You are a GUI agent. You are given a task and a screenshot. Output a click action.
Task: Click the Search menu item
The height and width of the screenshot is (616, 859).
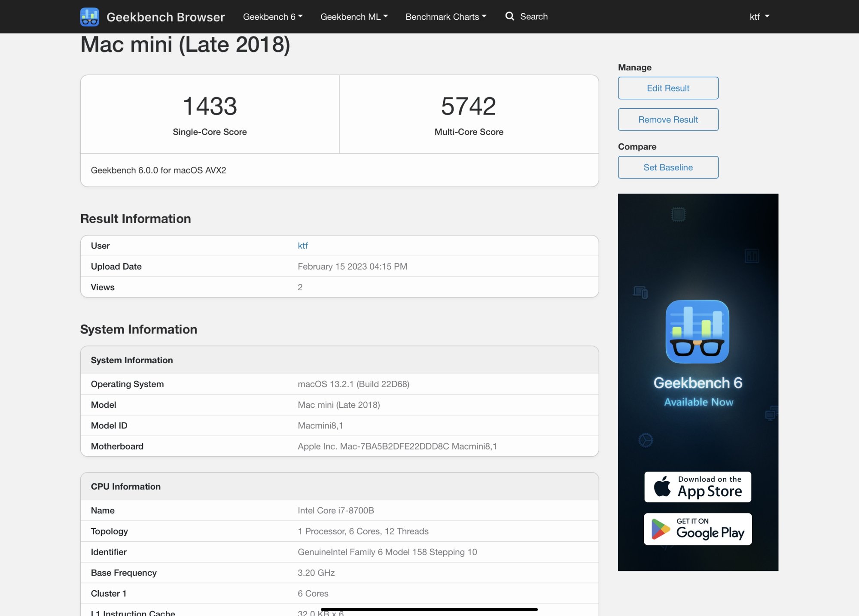533,17
